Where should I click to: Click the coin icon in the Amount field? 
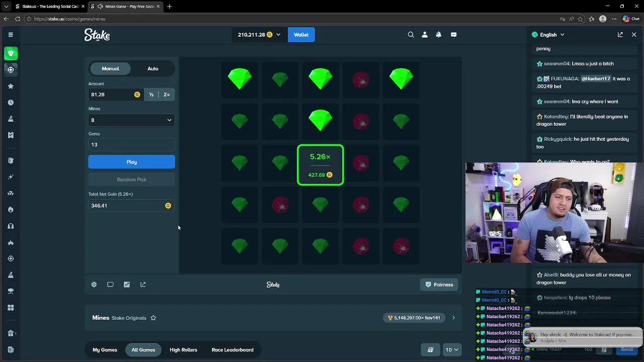[x=137, y=95]
